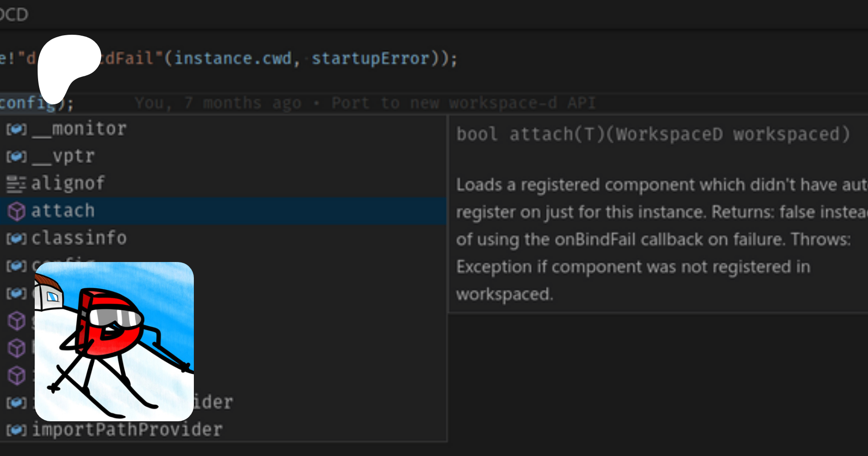Click the property icon next to alignof
This screenshot has width=868, height=456.
[16, 184]
